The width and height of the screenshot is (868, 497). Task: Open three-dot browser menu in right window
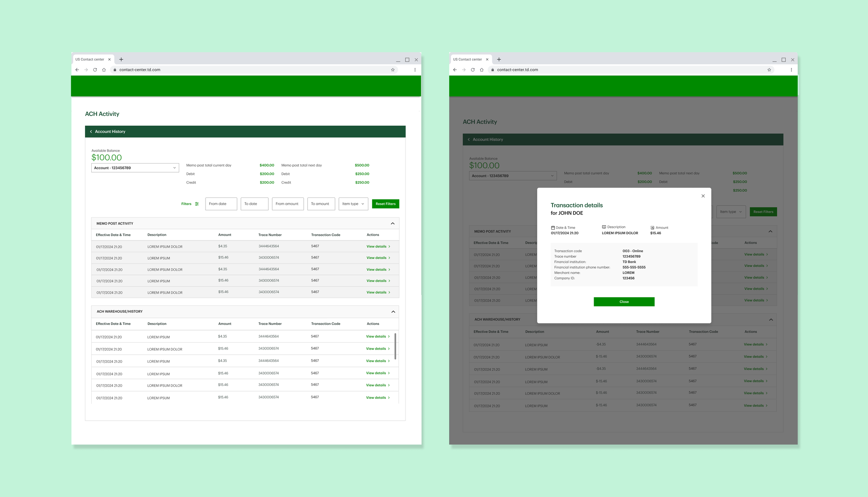(x=791, y=70)
